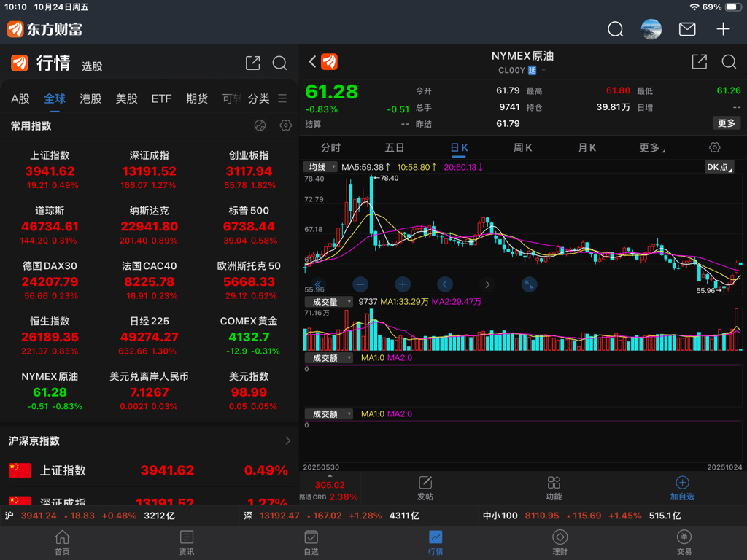Viewport: 747px width, 560px height.
Task: Select 月K chart tab
Action: pyautogui.click(x=587, y=147)
